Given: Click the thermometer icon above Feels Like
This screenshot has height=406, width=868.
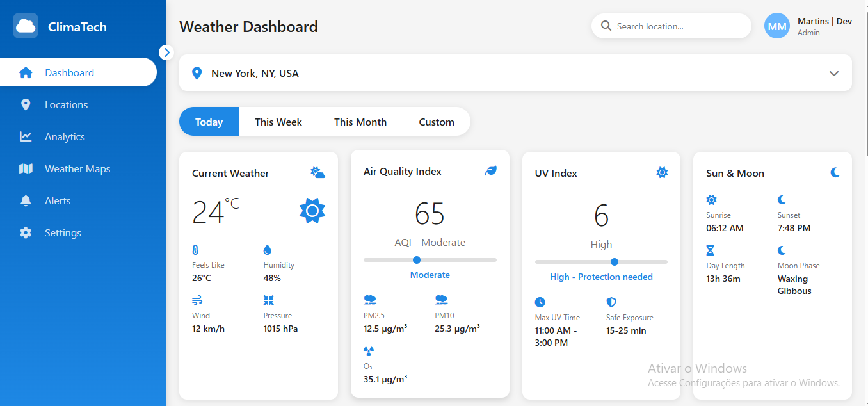Looking at the screenshot, I should coord(195,250).
